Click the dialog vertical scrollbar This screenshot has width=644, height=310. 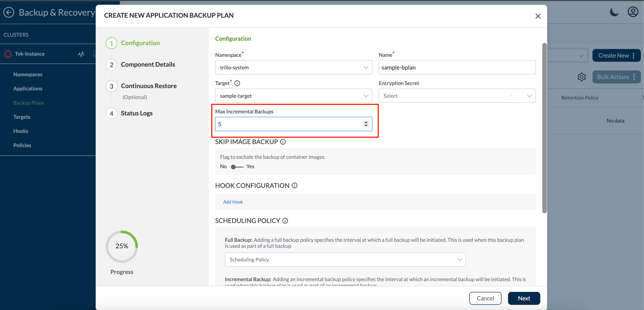click(544, 128)
